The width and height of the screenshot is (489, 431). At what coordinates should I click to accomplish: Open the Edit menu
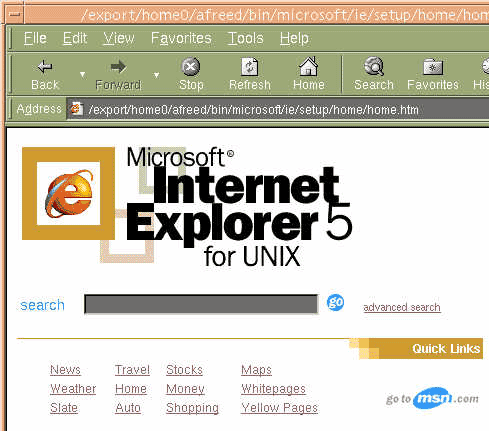pyautogui.click(x=75, y=38)
